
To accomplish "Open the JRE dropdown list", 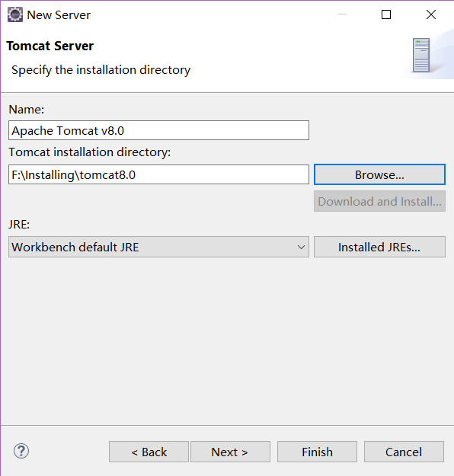I will point(158,247).
